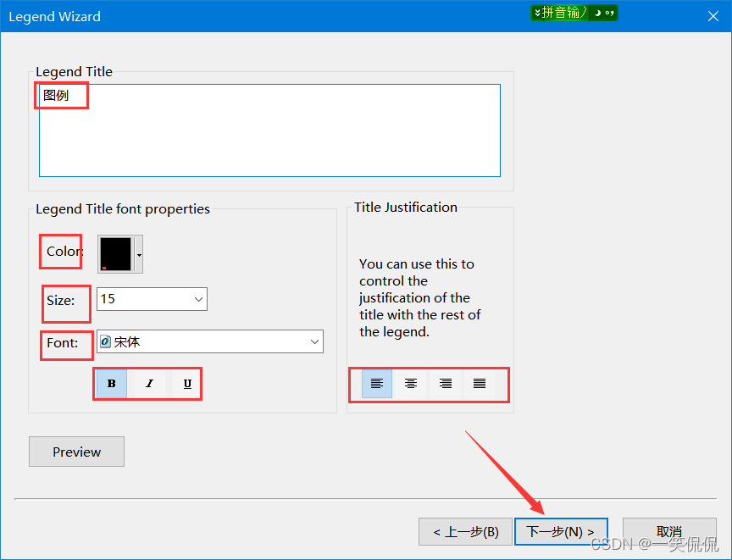
Task: Click the Preview button
Action: coord(76,452)
